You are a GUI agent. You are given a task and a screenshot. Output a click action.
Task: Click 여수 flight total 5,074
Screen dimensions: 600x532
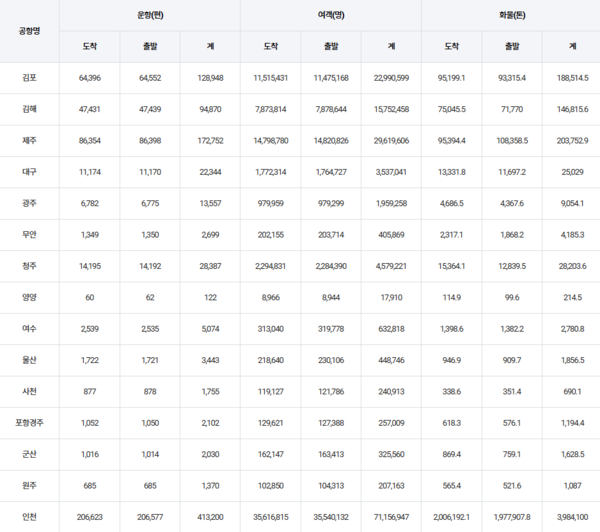point(210,329)
